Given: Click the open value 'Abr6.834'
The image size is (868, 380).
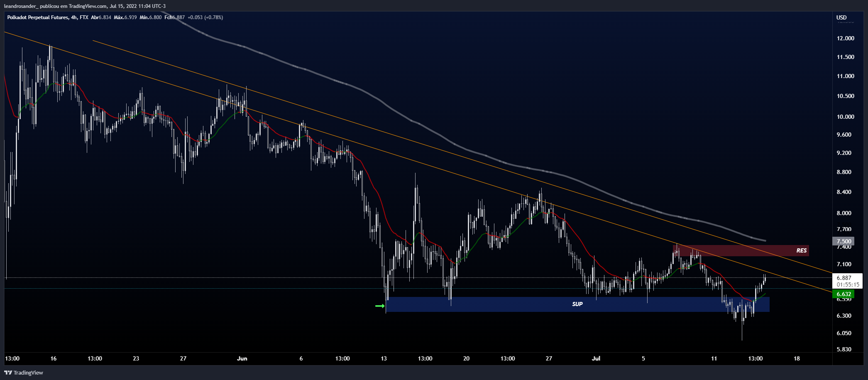Looking at the screenshot, I should (101, 17).
